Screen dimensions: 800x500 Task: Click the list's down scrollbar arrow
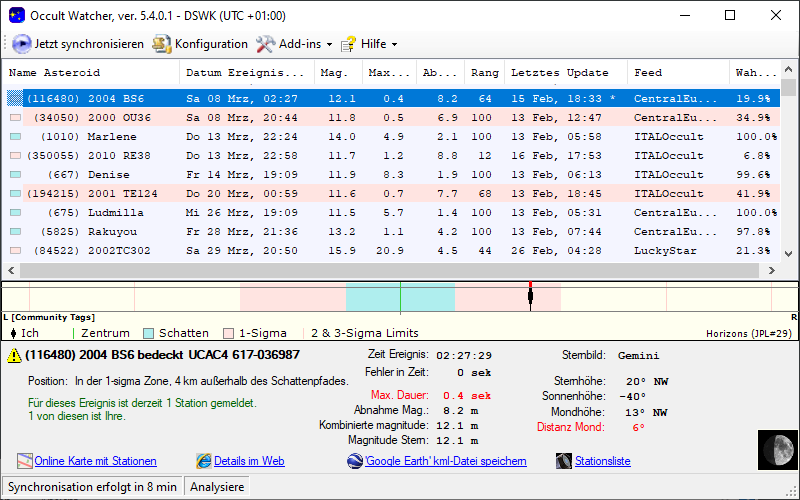(788, 254)
